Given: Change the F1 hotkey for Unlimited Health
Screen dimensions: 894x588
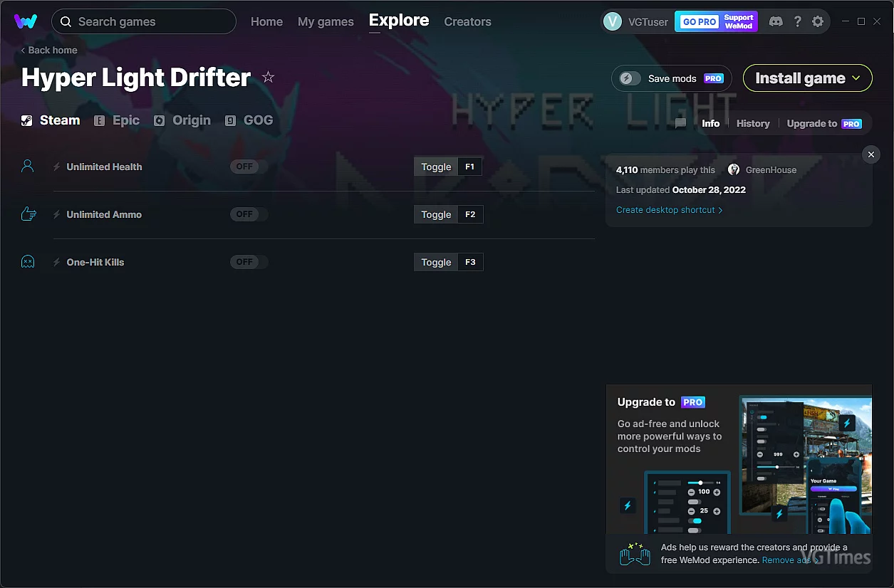Looking at the screenshot, I should point(470,167).
